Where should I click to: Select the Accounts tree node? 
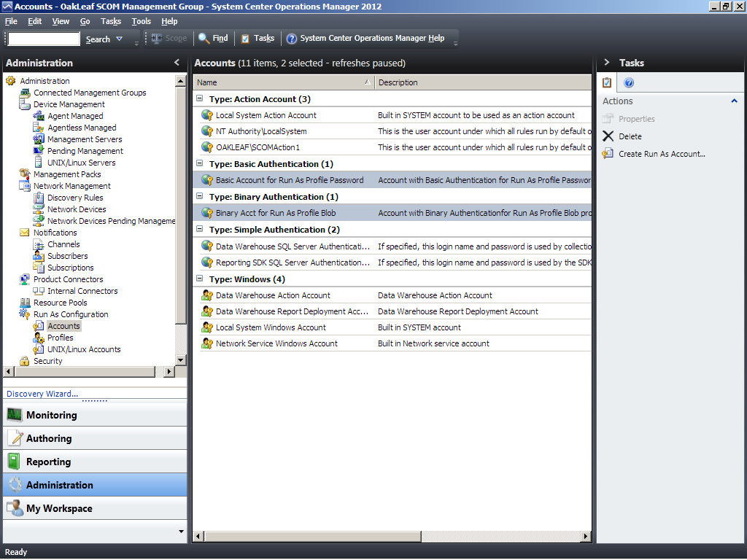(63, 326)
